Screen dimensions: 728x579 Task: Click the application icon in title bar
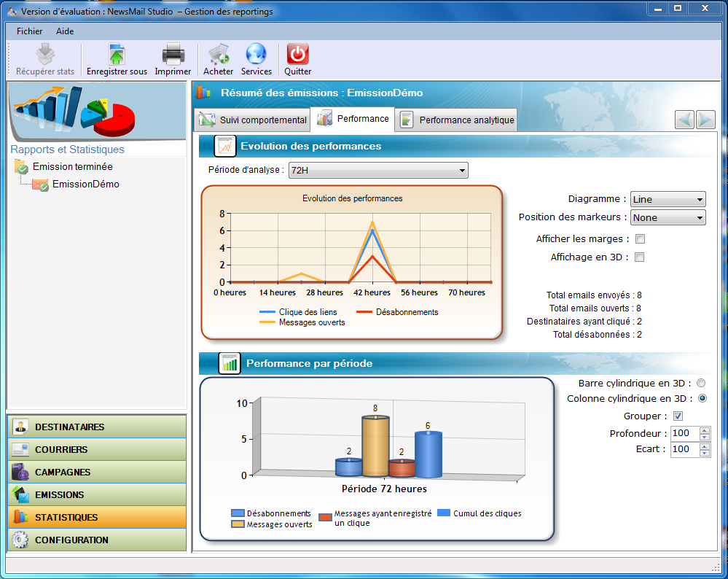[12, 11]
